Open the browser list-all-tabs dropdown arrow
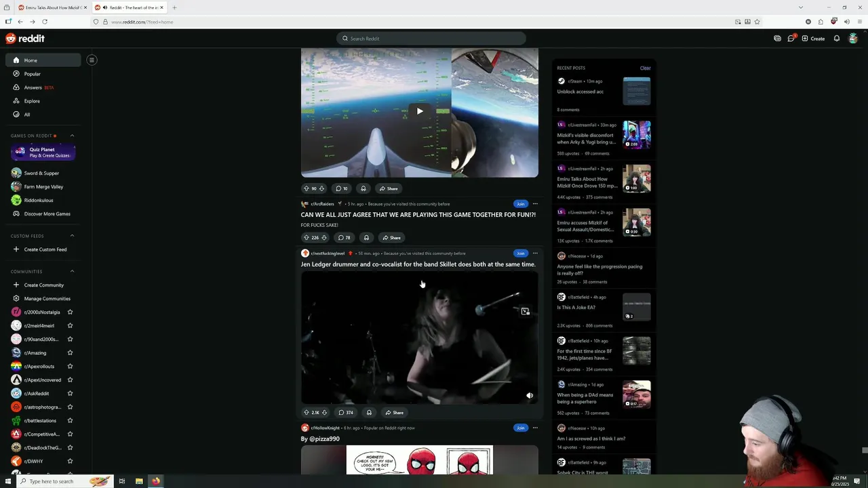The height and width of the screenshot is (488, 868). [x=801, y=7]
